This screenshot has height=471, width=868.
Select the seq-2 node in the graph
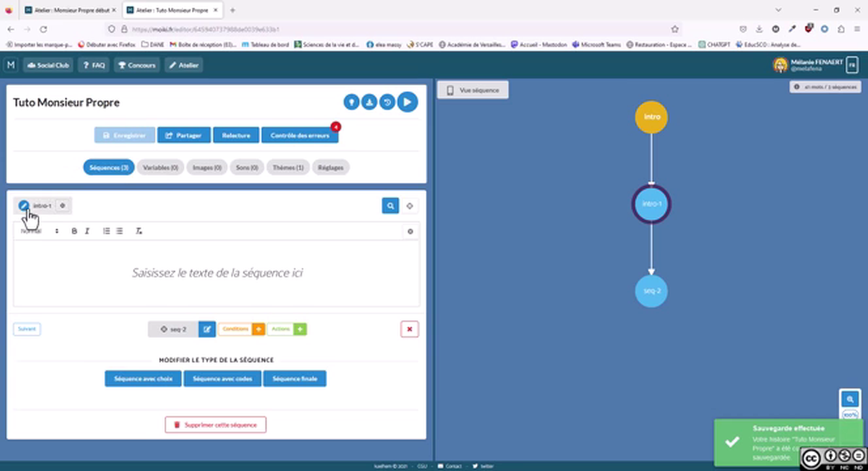click(x=651, y=290)
